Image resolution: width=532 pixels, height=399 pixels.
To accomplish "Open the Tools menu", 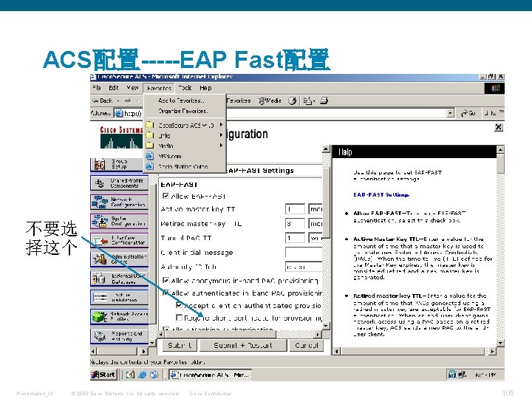I will tap(185, 87).
